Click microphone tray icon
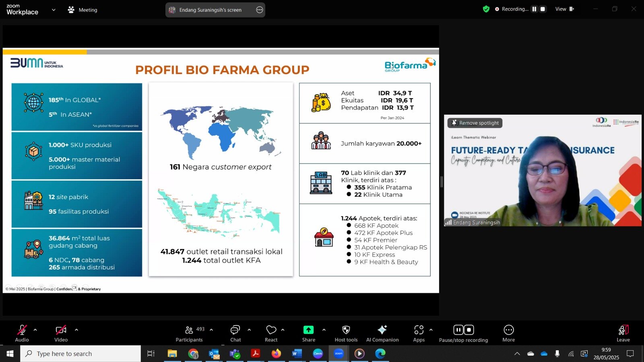 click(x=557, y=354)
